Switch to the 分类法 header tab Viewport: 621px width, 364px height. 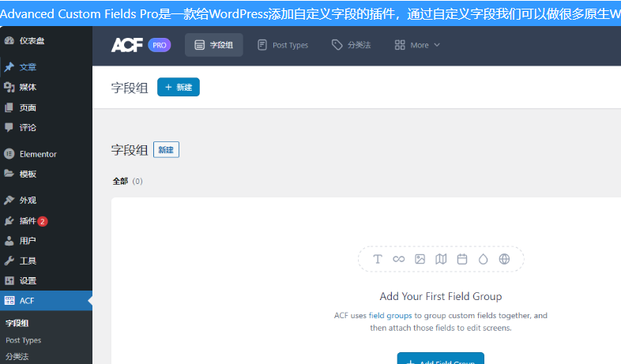[x=351, y=45]
